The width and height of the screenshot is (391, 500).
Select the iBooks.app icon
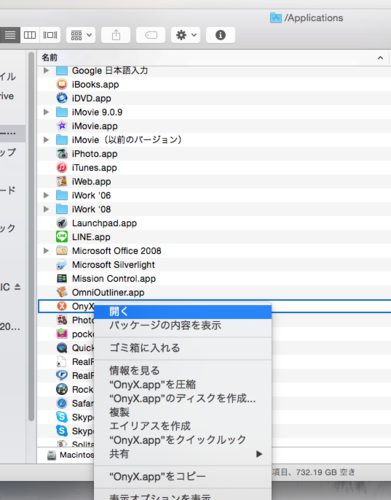coord(62,84)
